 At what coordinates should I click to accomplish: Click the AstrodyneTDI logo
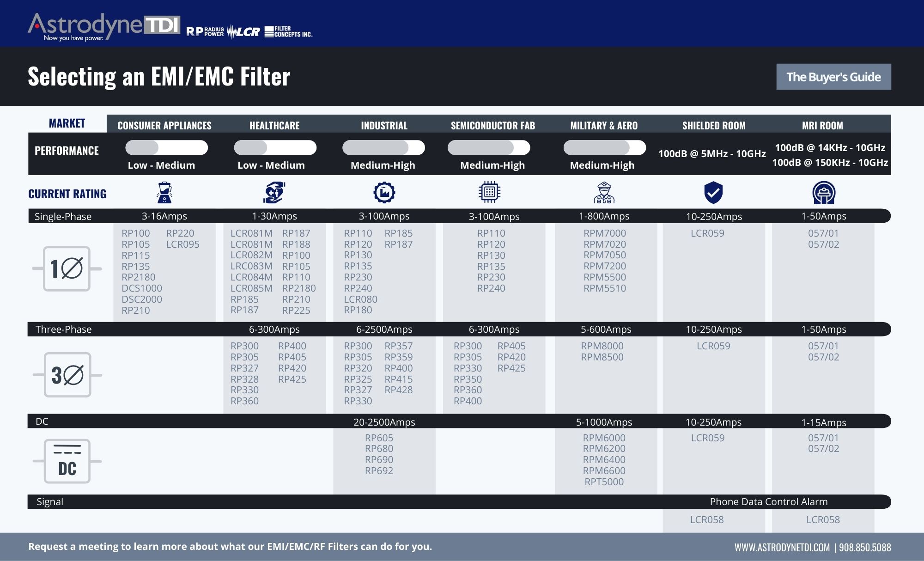point(104,26)
